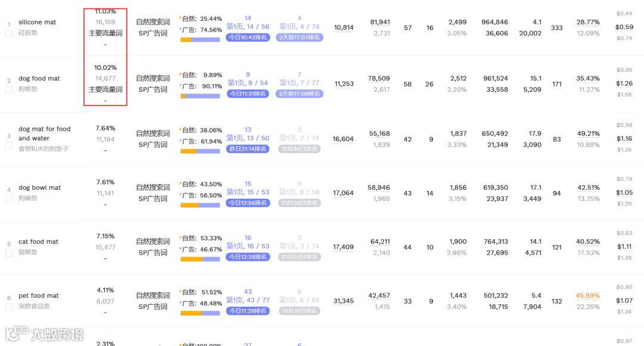Toggle checkbox beside dog bowl mat
644x346 pixels.
click(9, 199)
